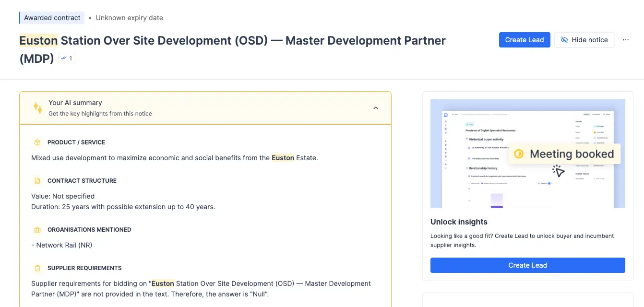Click Create Lead in Unlock insights card
The width and height of the screenshot is (644, 307).
pos(528,265)
